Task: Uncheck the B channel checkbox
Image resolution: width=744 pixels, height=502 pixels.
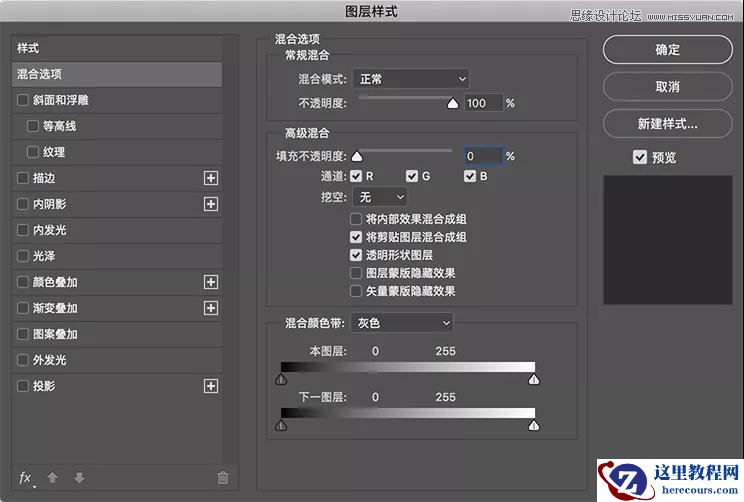Action: coord(470,177)
